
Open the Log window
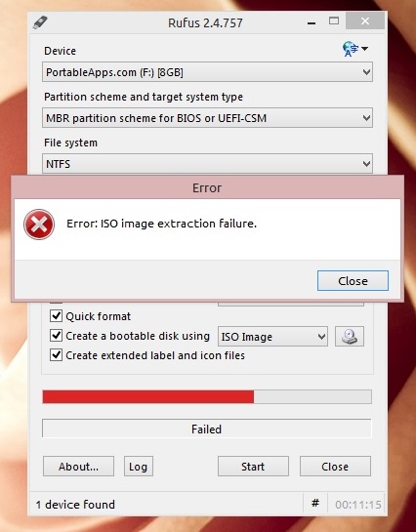point(139,467)
